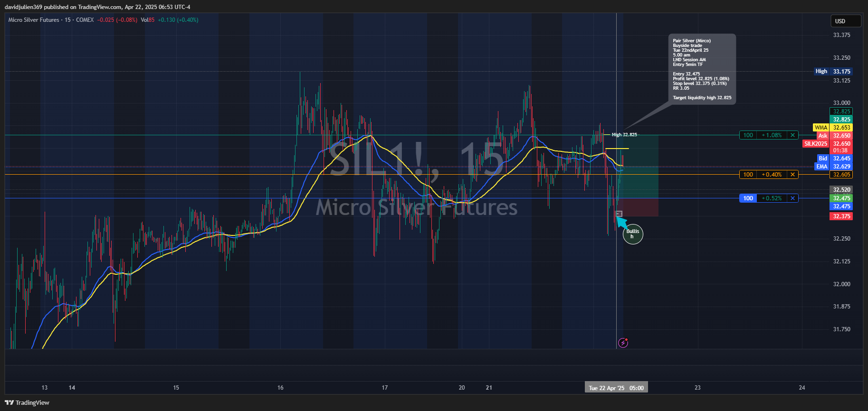Click the Tue 22 Apr '25 05:00 time marker
The height and width of the screenshot is (411, 868).
click(x=616, y=388)
